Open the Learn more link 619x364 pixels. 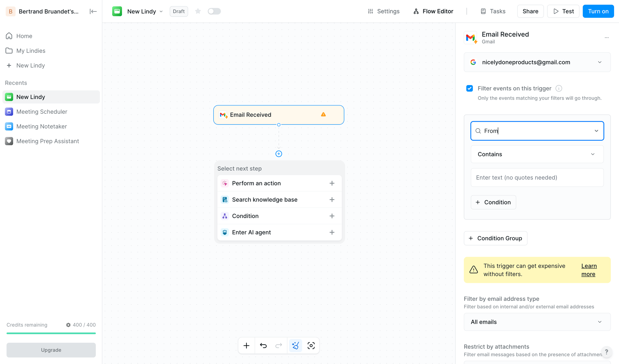click(x=589, y=270)
